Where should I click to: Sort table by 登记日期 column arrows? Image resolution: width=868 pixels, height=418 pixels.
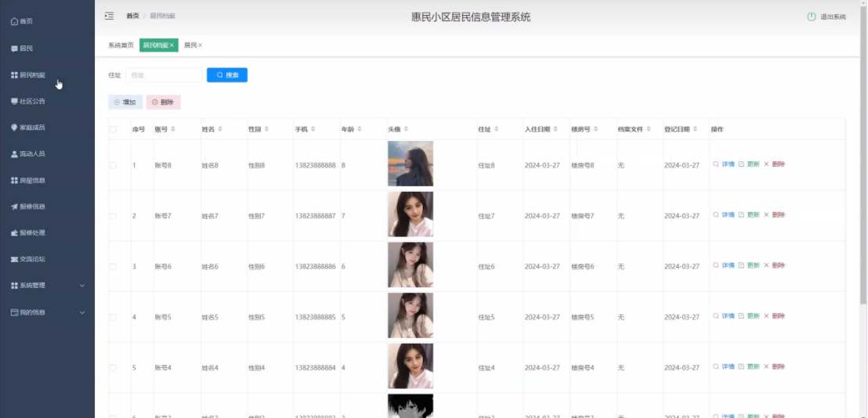(696, 129)
